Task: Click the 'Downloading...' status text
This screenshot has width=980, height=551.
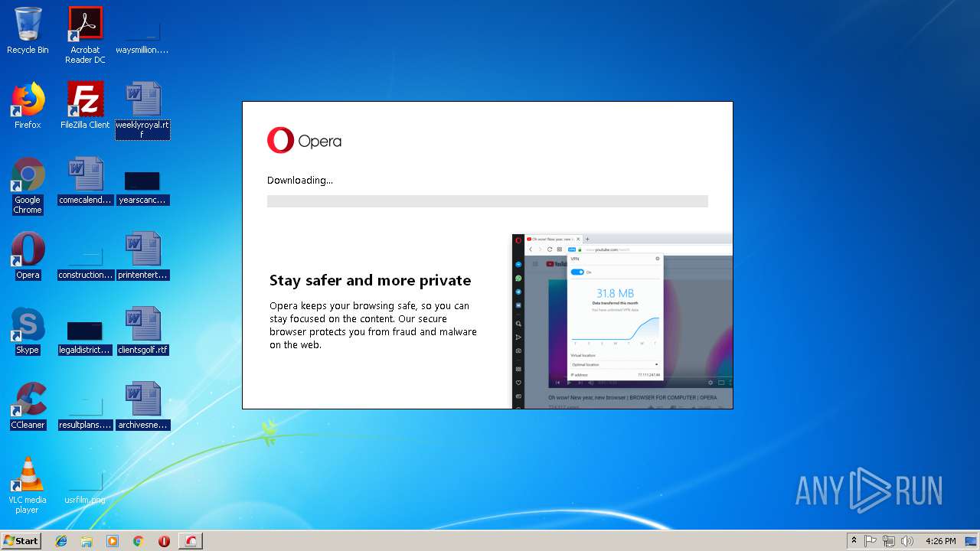Action: tap(300, 180)
